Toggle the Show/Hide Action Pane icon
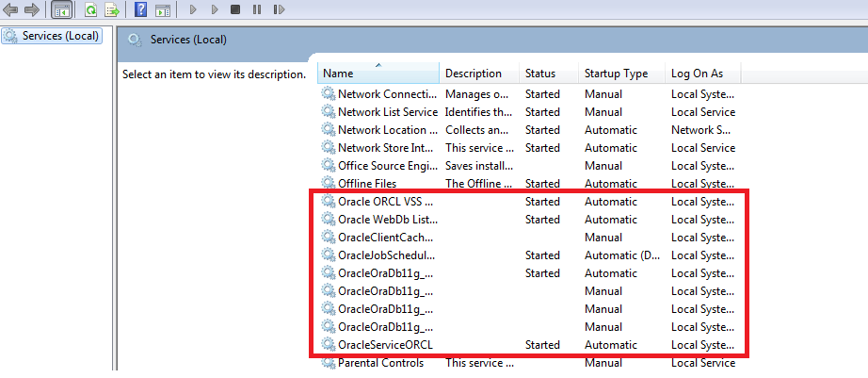The height and width of the screenshot is (378, 868). pos(163,9)
